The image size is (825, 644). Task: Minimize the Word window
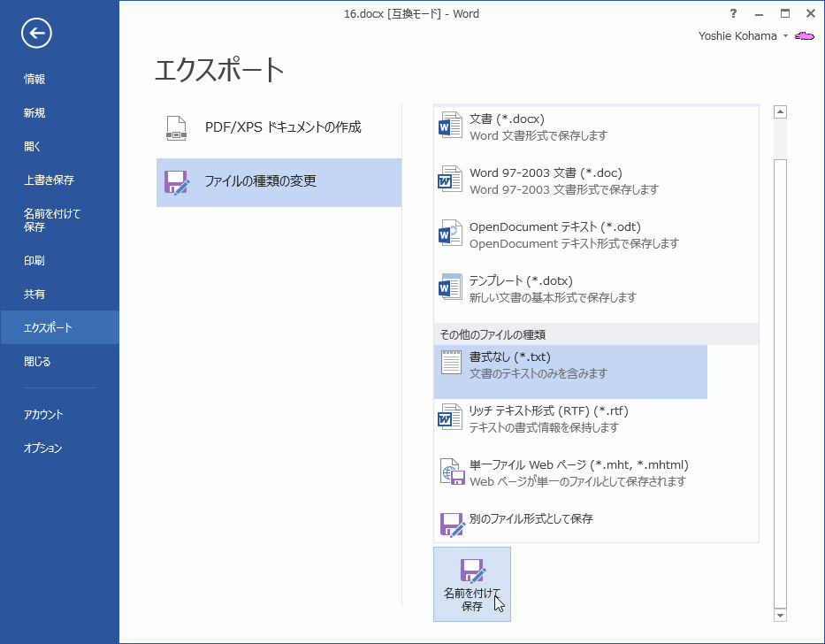(759, 13)
